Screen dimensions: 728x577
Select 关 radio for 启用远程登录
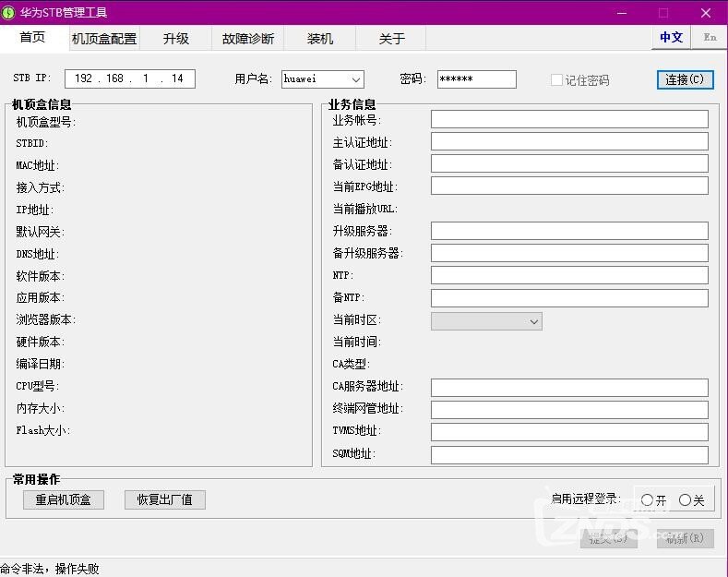(x=685, y=500)
